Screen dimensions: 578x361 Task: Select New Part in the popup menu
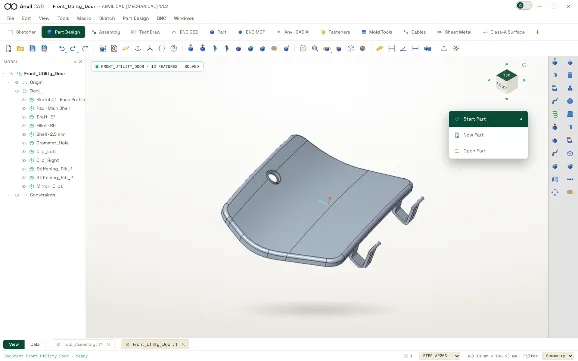[x=488, y=135]
